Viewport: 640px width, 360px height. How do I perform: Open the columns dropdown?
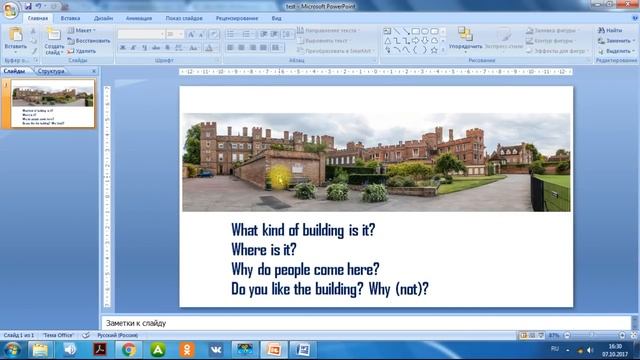pyautogui.click(x=277, y=48)
